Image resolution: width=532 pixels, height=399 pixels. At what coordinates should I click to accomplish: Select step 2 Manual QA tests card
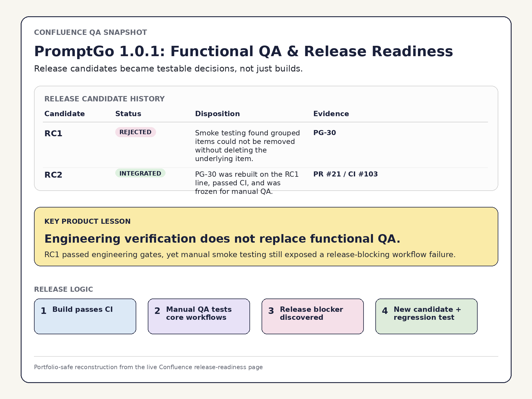(x=199, y=316)
